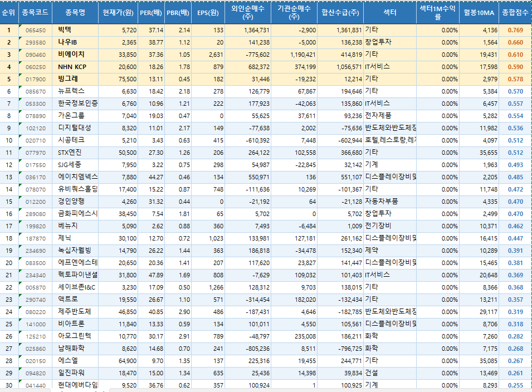This screenshot has width=532, height=392.
Task: Select the cell 제주반도체
Action: point(75,312)
